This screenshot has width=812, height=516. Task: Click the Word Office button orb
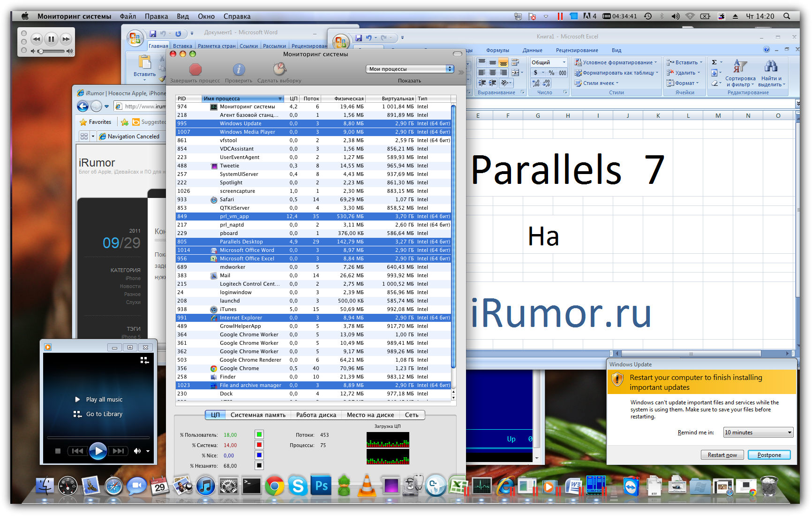135,38
